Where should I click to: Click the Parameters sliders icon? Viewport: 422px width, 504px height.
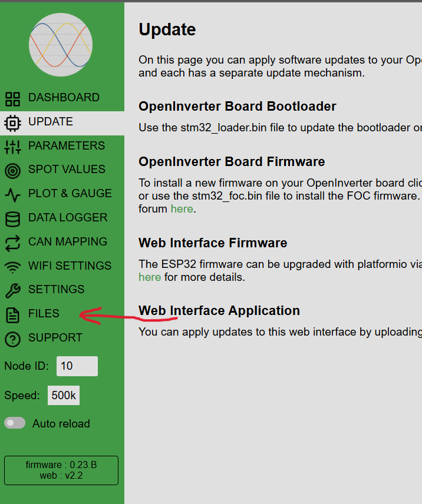[12, 147]
